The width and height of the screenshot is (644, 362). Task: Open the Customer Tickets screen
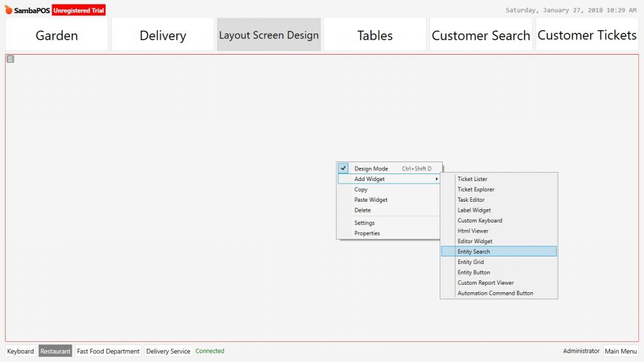[587, 35]
